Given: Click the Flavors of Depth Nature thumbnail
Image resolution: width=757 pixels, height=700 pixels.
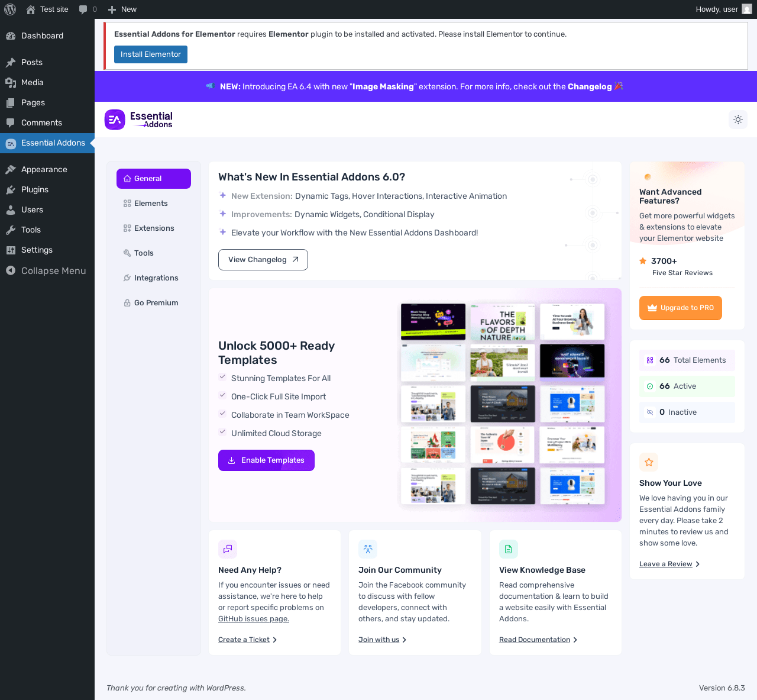Looking at the screenshot, I should [503, 321].
